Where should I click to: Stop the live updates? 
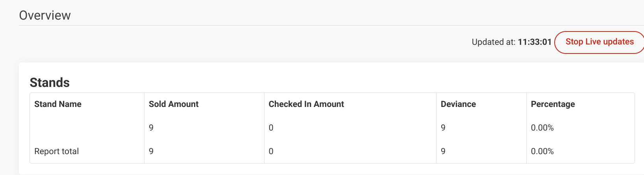tap(599, 42)
